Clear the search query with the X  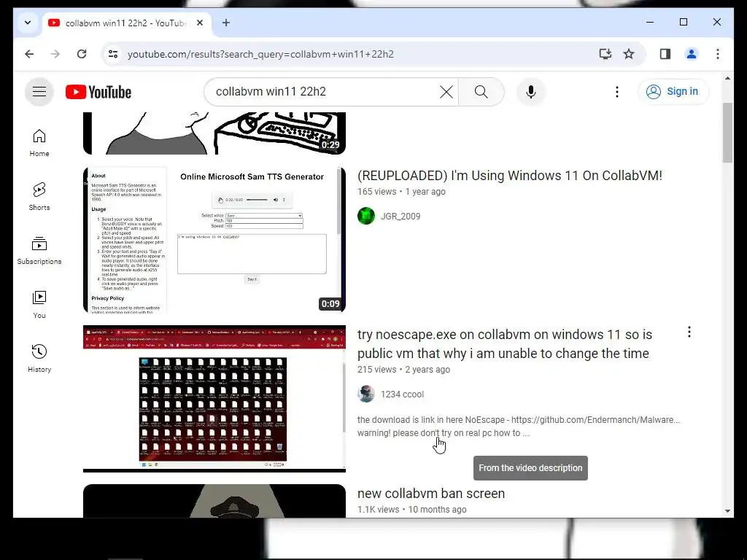pyautogui.click(x=446, y=91)
